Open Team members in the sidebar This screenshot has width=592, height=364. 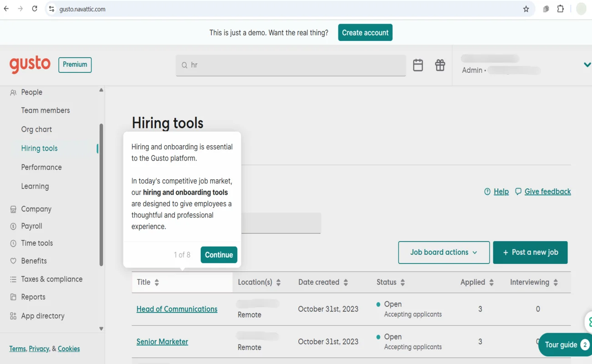pos(46,111)
